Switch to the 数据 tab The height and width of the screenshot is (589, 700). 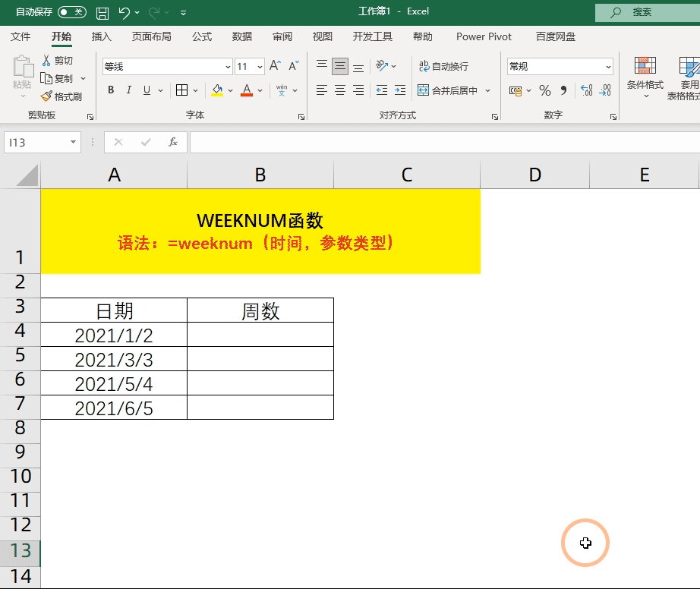pos(242,36)
